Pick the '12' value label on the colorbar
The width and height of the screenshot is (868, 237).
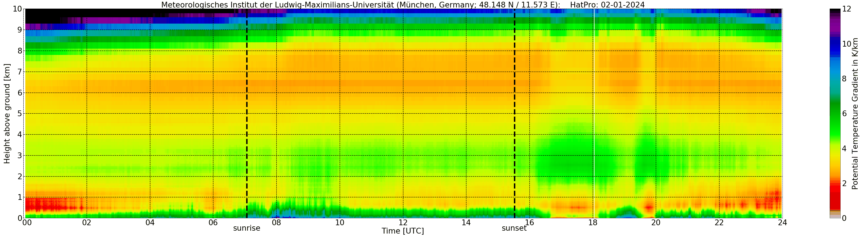846,9
